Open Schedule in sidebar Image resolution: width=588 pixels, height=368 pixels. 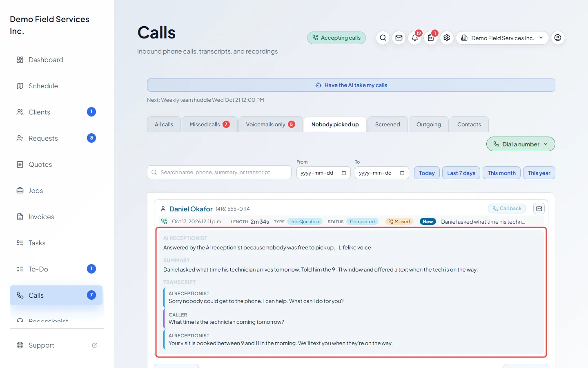(x=56, y=86)
